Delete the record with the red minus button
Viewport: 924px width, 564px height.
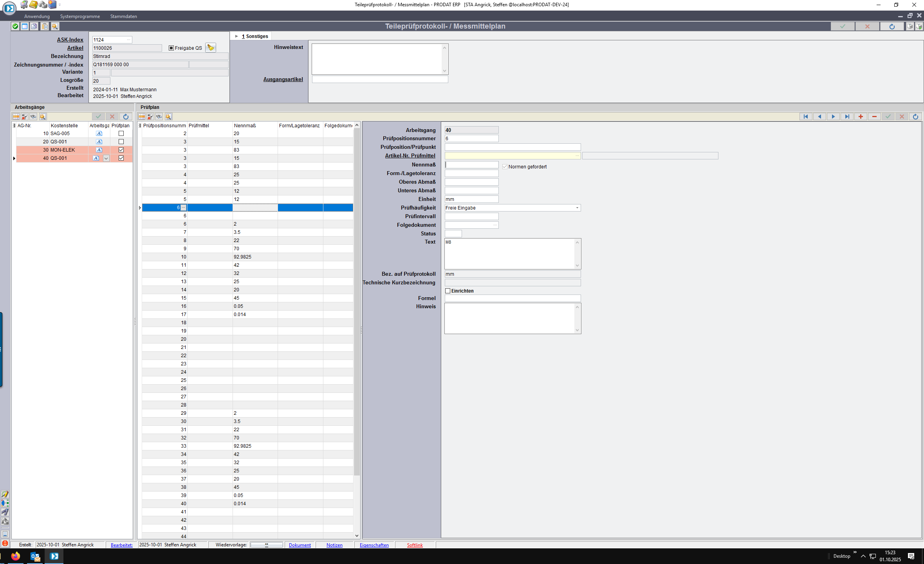874,117
